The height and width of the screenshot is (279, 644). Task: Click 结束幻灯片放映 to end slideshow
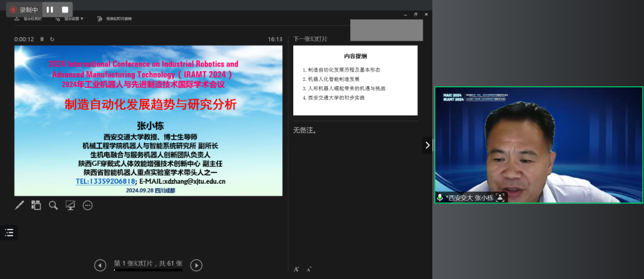tap(115, 19)
